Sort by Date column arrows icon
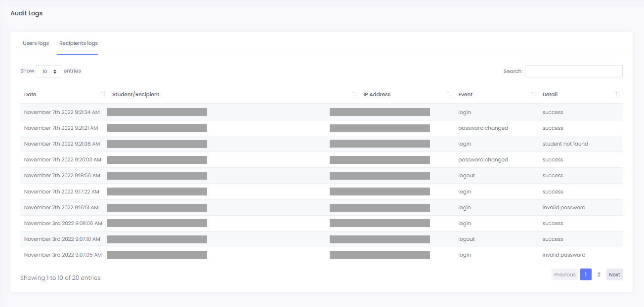 [103, 94]
